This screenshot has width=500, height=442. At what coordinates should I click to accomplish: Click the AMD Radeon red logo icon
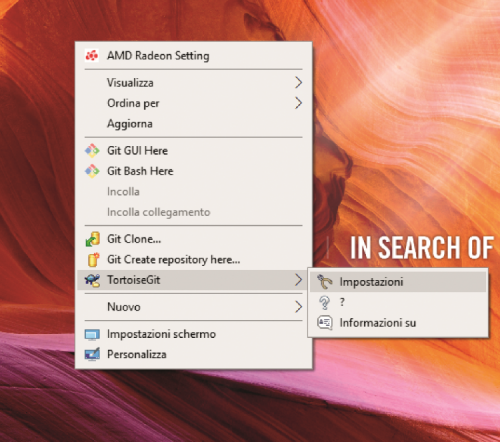92,55
